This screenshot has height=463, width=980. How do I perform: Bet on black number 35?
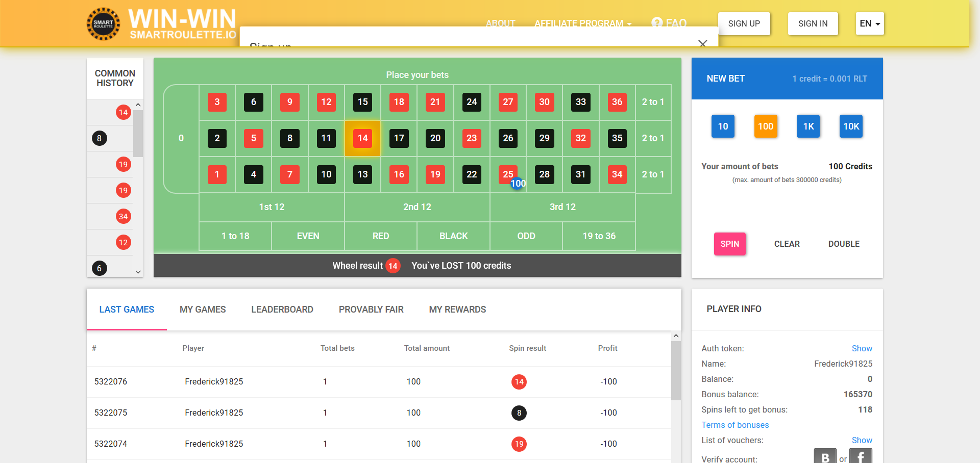coord(617,138)
